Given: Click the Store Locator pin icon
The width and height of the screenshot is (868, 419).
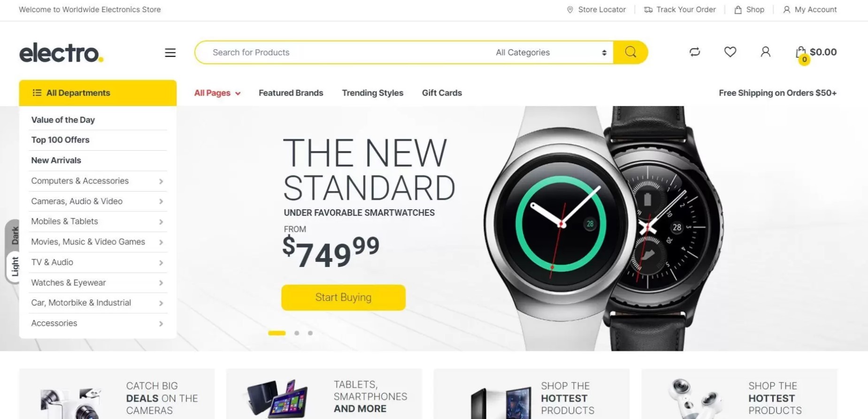Looking at the screenshot, I should [x=570, y=10].
